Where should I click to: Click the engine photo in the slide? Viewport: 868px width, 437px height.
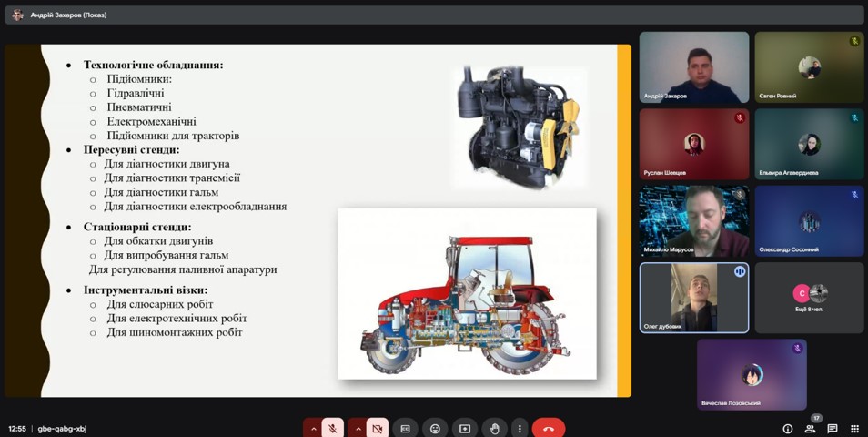(519, 127)
